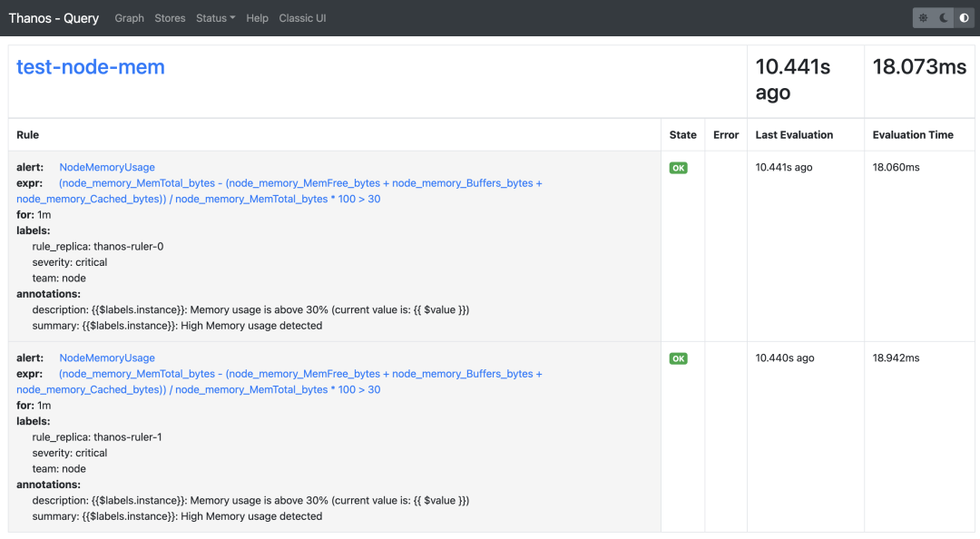Click the Evaluation Time column header
The width and height of the screenshot is (980, 539).
pyautogui.click(x=913, y=135)
